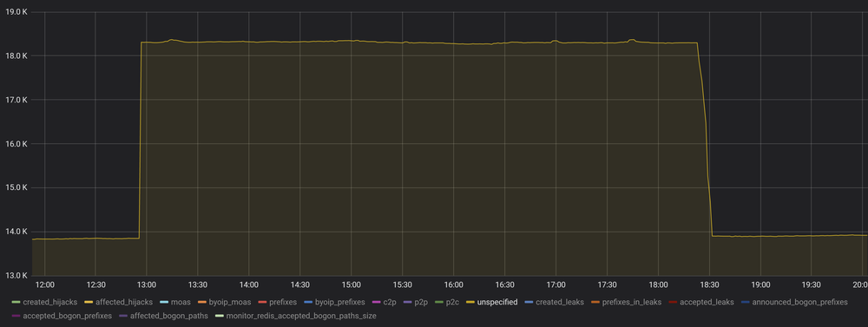Click the 15:00 time axis label
The width and height of the screenshot is (868, 327).
[351, 285]
